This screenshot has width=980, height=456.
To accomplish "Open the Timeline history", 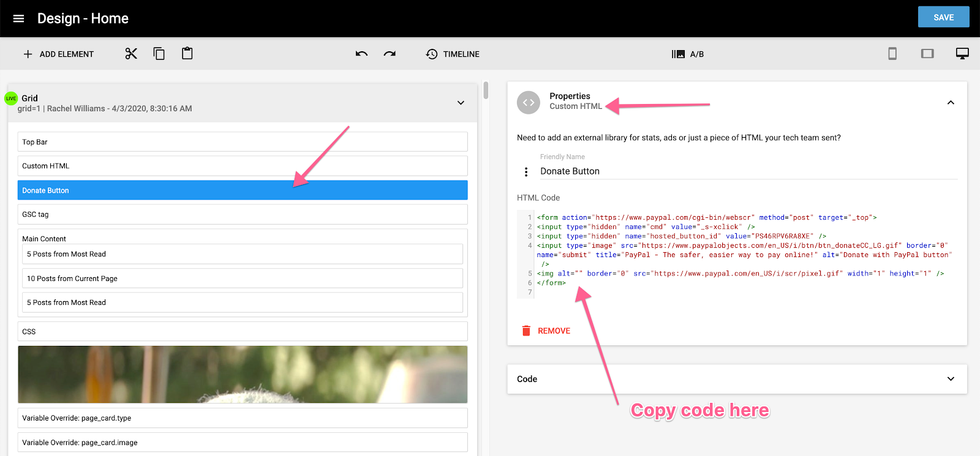I will tap(452, 54).
